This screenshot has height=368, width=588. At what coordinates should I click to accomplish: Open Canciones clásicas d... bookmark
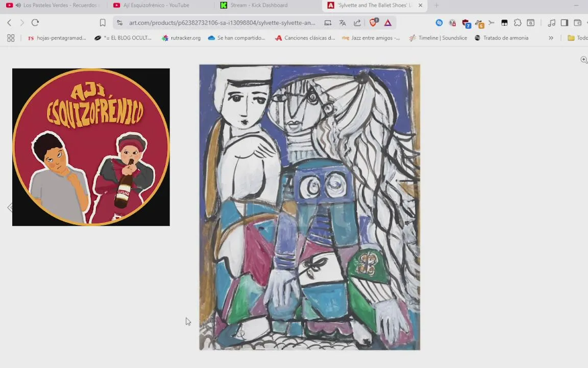[305, 38]
